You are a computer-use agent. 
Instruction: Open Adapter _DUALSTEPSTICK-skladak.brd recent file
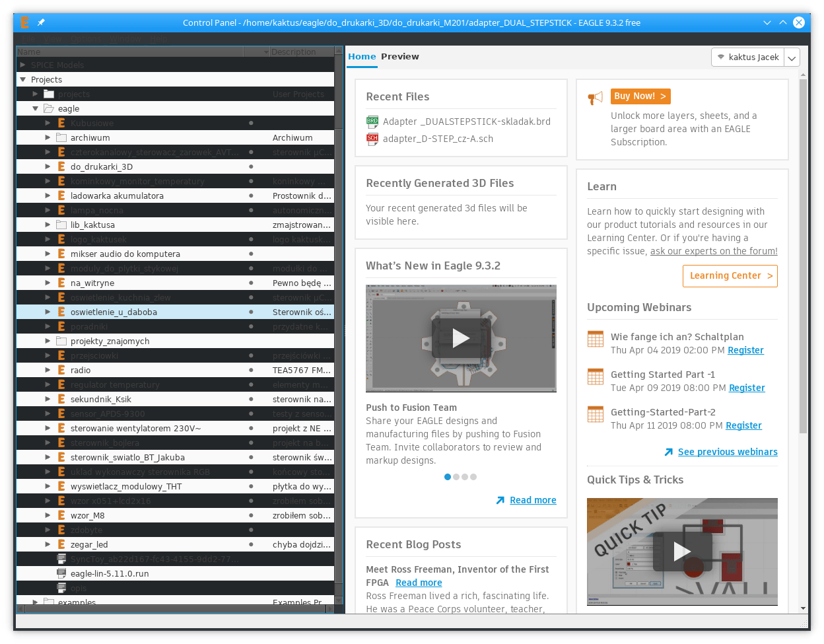pyautogui.click(x=467, y=122)
